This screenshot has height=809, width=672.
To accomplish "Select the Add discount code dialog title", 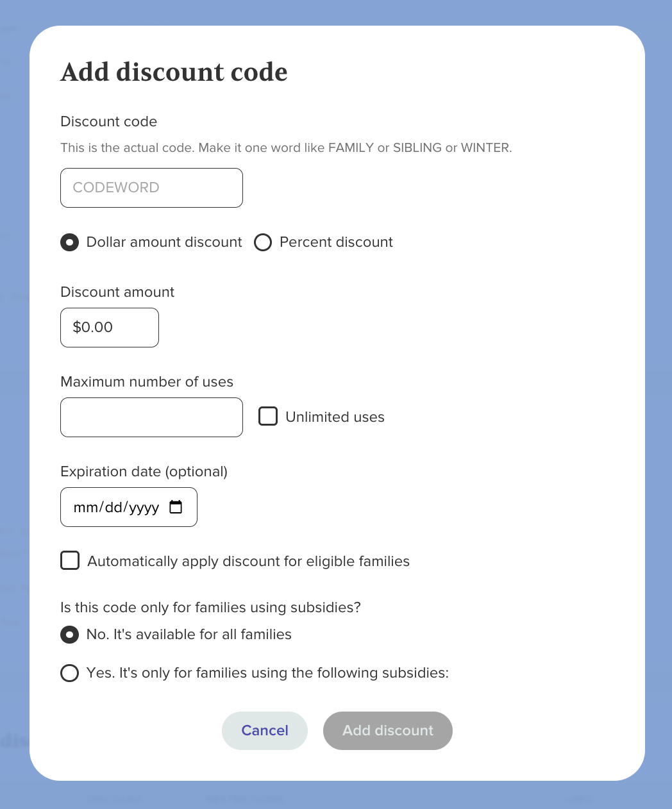I will click(x=174, y=72).
